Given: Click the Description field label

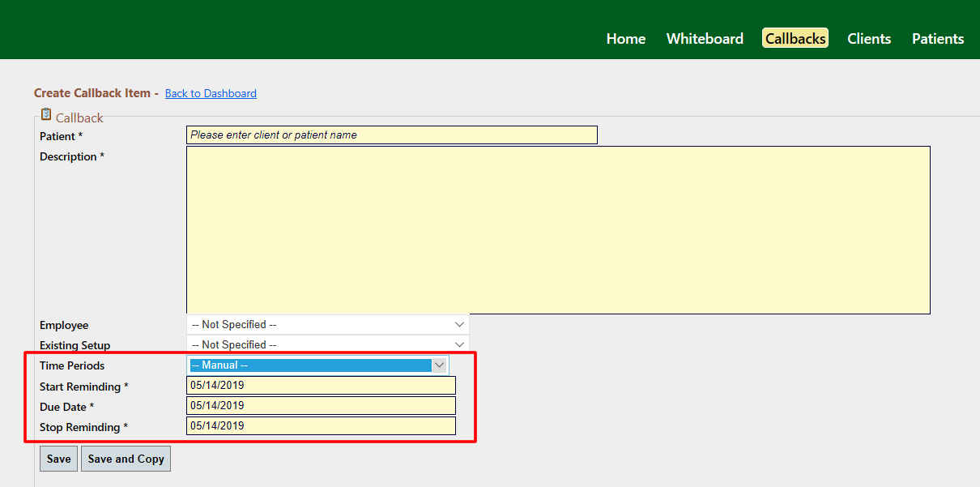Looking at the screenshot, I should 72,156.
